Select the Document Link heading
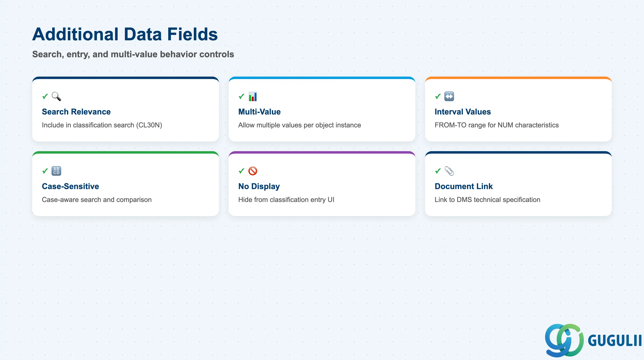Image resolution: width=644 pixels, height=360 pixels. pos(463,186)
